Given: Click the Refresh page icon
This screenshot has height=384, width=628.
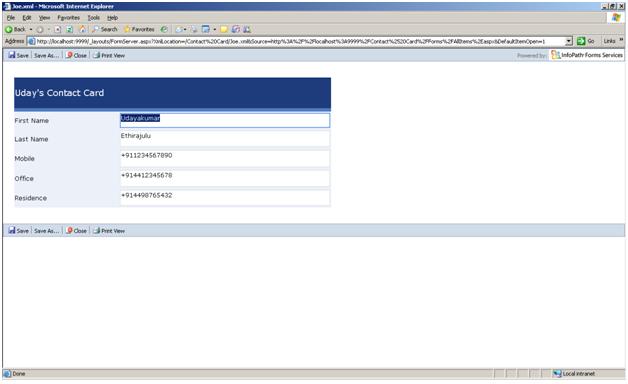Looking at the screenshot, I should click(x=69, y=29).
